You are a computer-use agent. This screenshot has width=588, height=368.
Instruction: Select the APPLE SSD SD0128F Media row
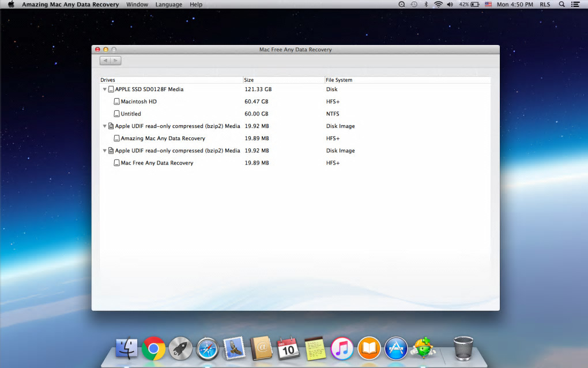pyautogui.click(x=295, y=89)
